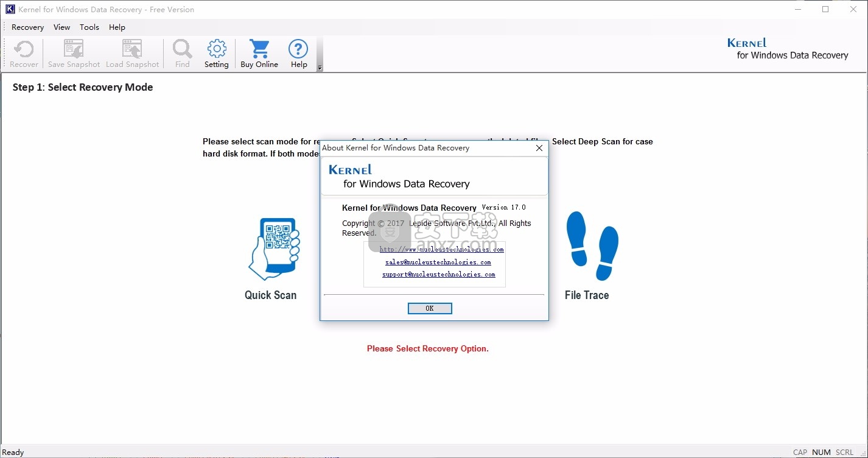Click the SCRL status indicator
This screenshot has width=868, height=458.
[x=844, y=452]
